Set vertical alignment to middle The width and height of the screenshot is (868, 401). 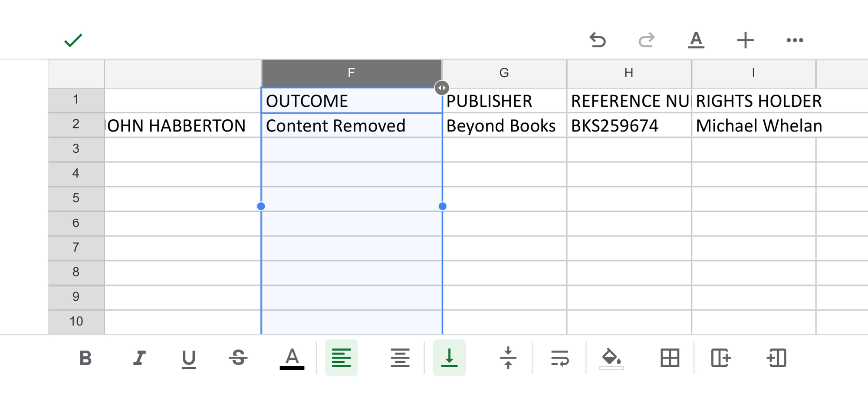(508, 358)
